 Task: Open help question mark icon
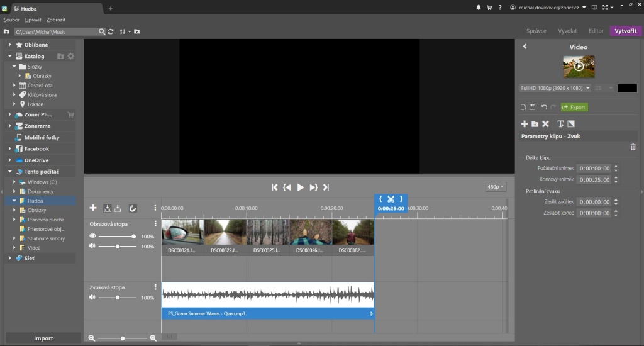click(500, 8)
